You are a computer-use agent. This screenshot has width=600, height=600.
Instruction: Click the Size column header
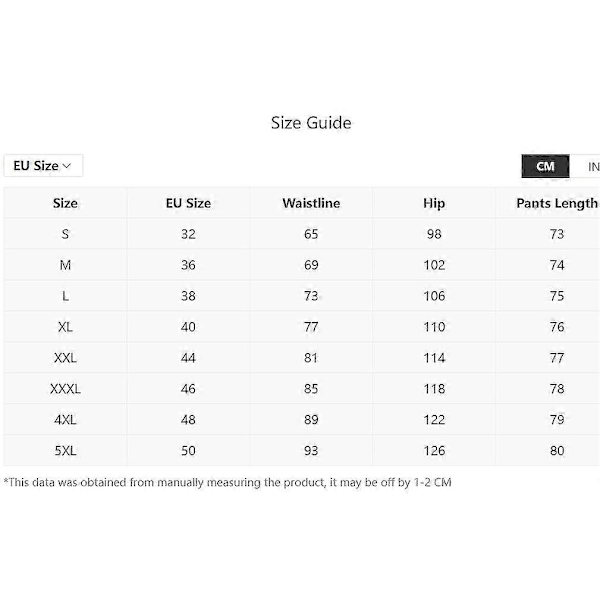(x=65, y=203)
